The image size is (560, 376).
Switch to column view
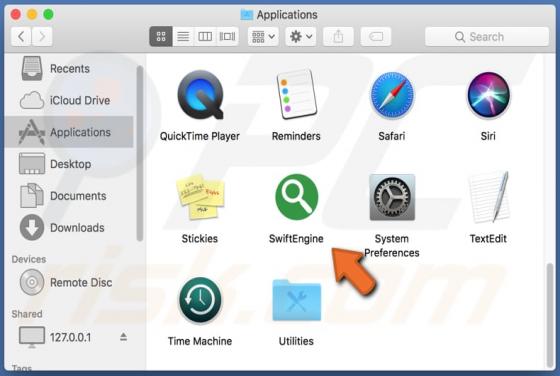tap(205, 36)
